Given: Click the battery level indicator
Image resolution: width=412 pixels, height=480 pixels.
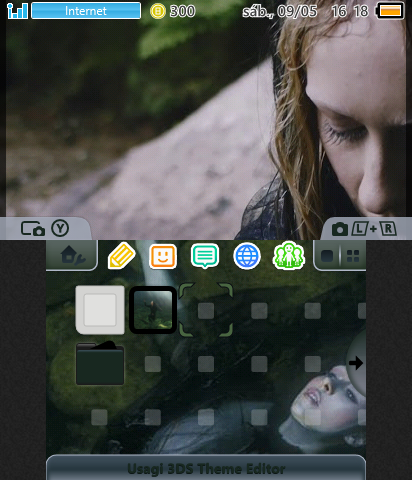Looking at the screenshot, I should point(390,11).
